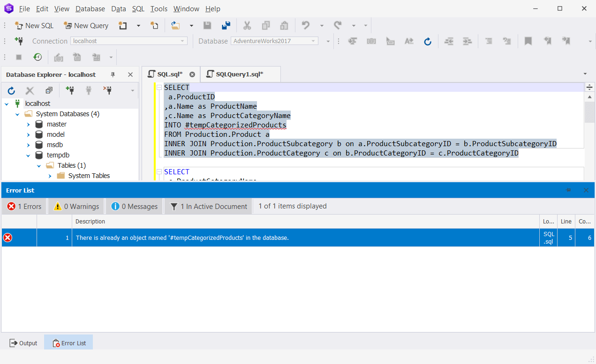Toggle a bookmark using the bookmark icon
Screen dimensions: 596x364
[x=528, y=41]
